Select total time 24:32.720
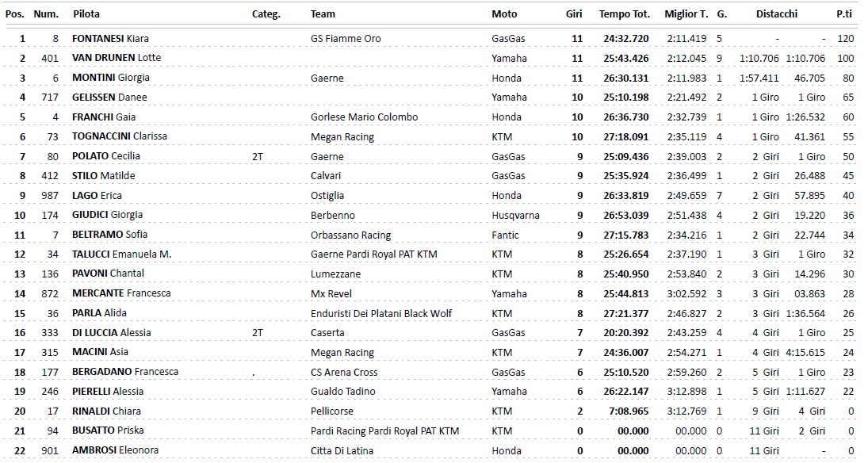 point(625,38)
